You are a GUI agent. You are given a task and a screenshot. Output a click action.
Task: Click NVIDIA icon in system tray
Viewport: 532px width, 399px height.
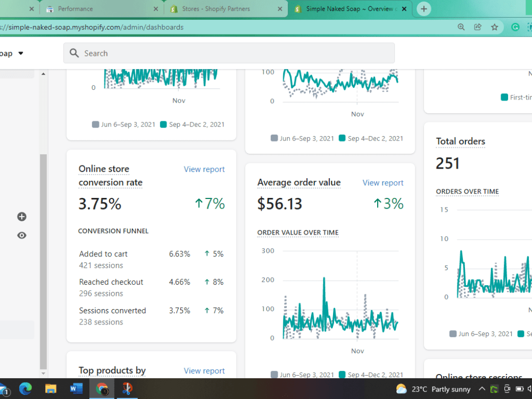point(494,389)
